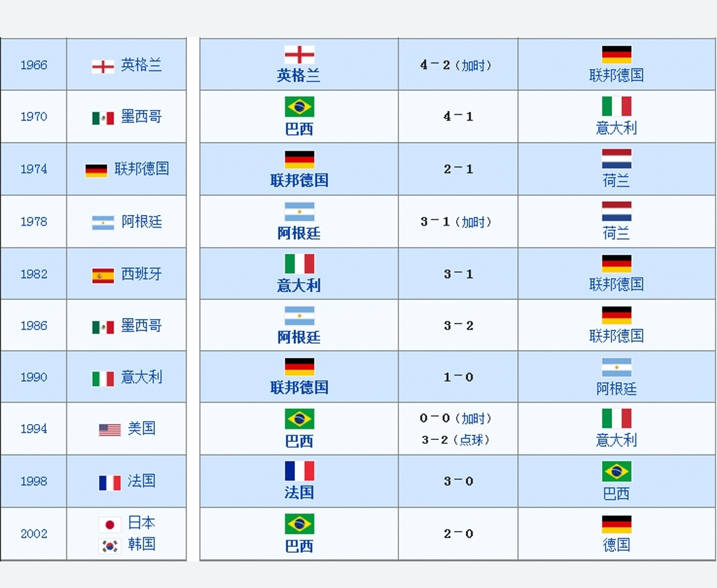Click the France flag above champion 法国
The width and height of the screenshot is (717, 588).
tap(299, 471)
